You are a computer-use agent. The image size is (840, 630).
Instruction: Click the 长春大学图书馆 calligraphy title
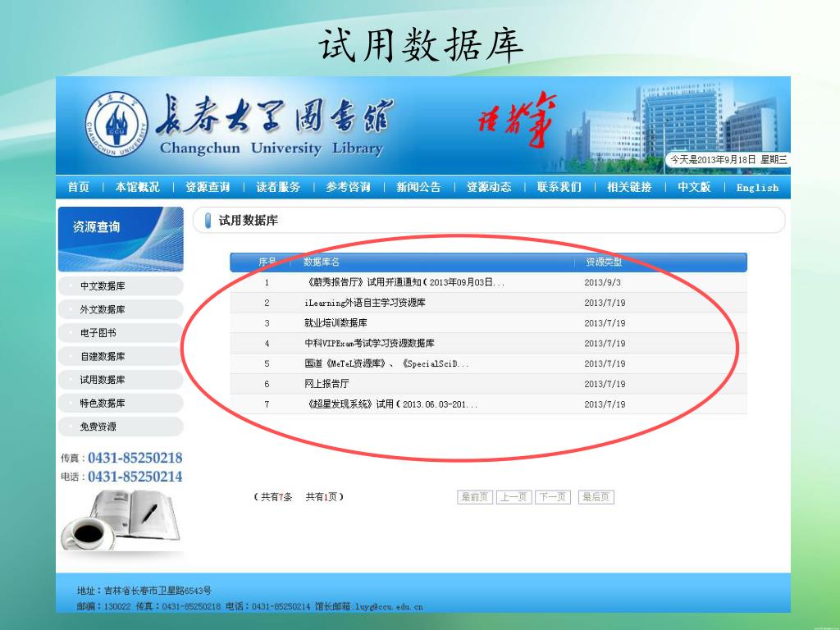coord(275,115)
